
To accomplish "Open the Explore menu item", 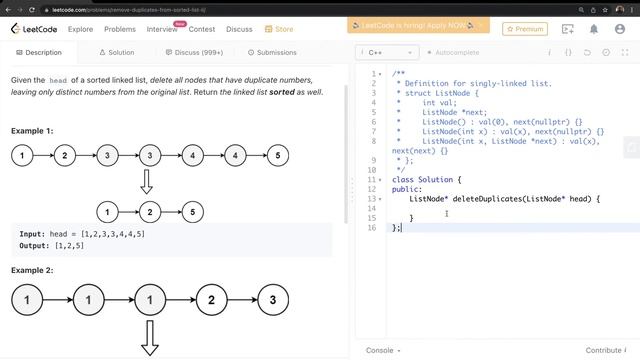I will point(80,29).
